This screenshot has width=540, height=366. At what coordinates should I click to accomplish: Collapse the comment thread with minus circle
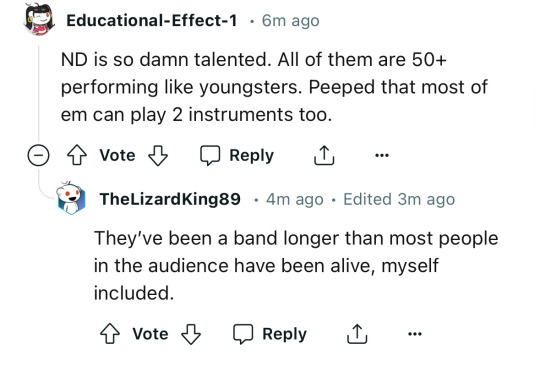click(x=38, y=155)
